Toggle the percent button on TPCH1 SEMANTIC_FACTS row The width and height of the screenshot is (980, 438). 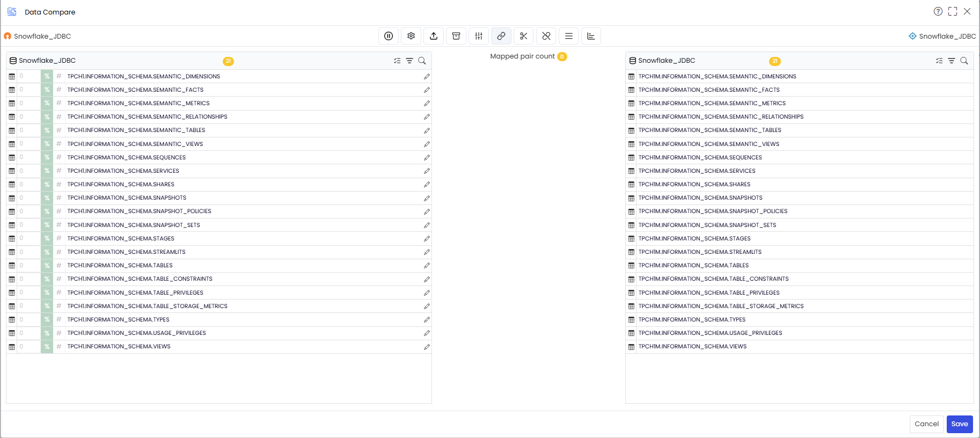click(47, 90)
